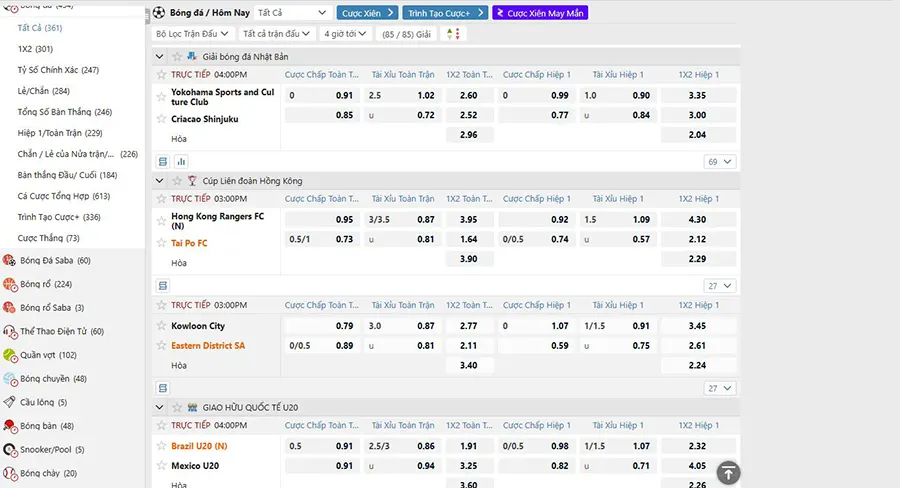The image size is (900, 488).
Task: Click Eastern District SA team name
Action: [x=208, y=346]
